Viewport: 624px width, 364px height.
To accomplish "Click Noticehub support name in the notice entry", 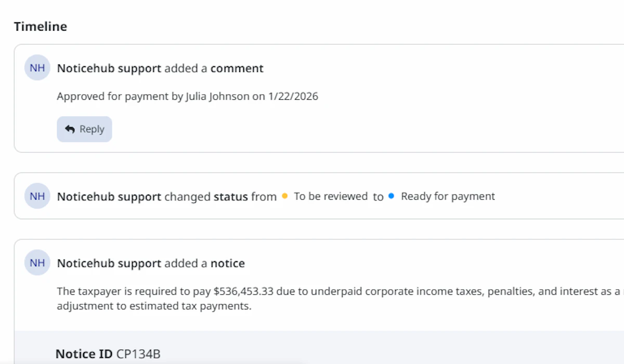I will 109,264.
